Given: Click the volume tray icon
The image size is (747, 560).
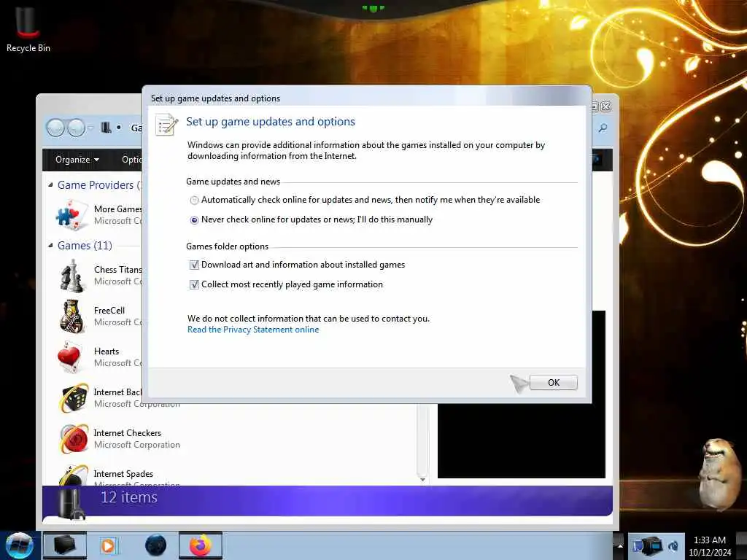Looking at the screenshot, I should click(x=673, y=545).
